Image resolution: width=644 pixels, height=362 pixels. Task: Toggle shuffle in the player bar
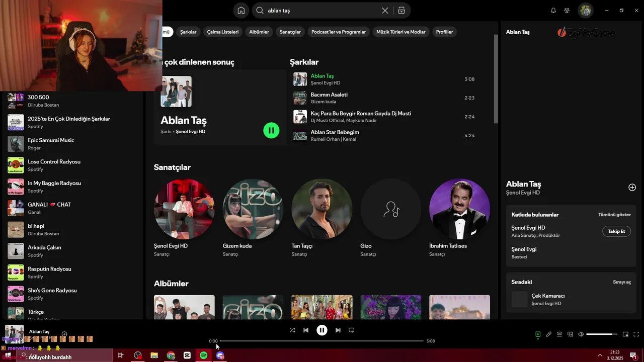(292, 330)
